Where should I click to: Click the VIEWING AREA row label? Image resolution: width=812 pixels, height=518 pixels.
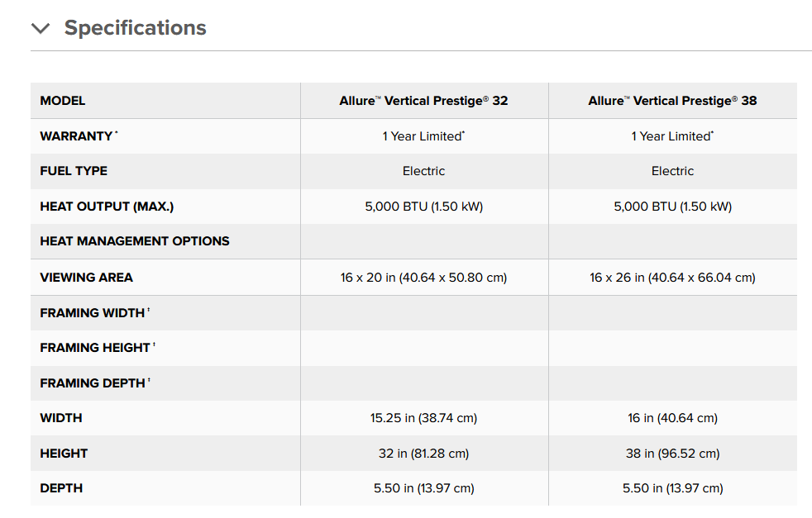87,278
